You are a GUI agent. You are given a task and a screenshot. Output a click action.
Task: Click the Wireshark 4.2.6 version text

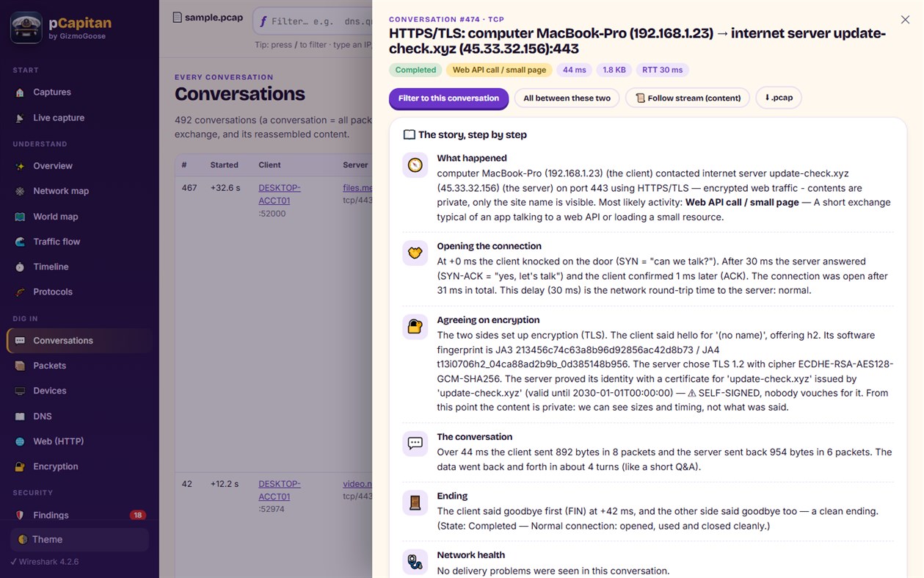(x=44, y=562)
